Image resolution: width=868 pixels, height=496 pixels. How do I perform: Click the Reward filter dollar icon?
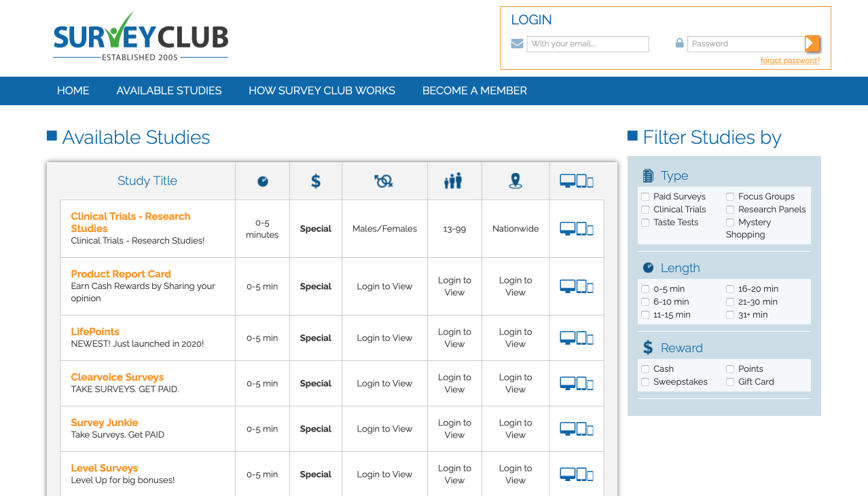click(x=648, y=348)
